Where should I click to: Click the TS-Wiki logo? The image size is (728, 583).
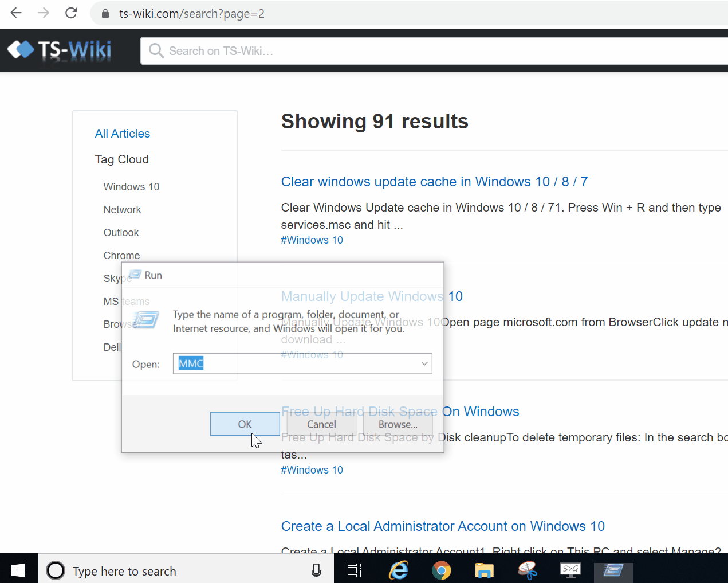pos(60,50)
